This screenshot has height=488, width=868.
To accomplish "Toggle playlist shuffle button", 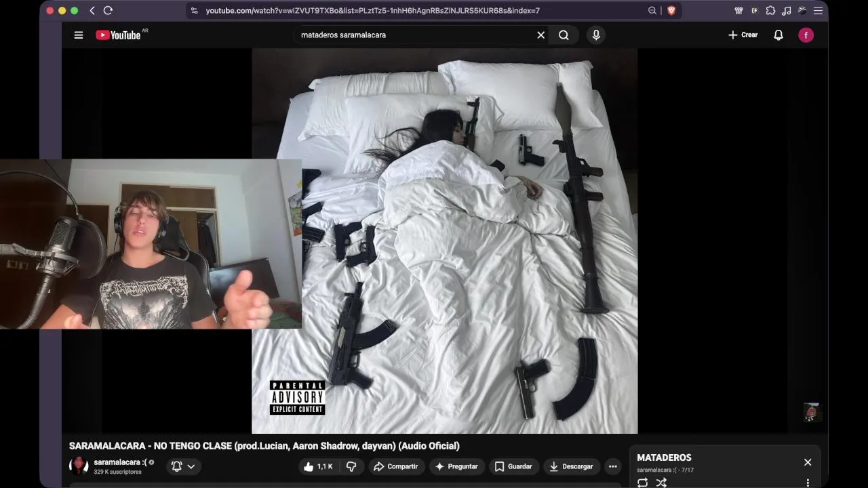I will [661, 483].
